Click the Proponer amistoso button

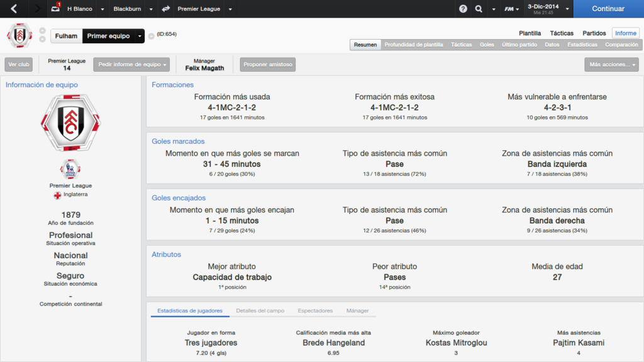pyautogui.click(x=268, y=65)
